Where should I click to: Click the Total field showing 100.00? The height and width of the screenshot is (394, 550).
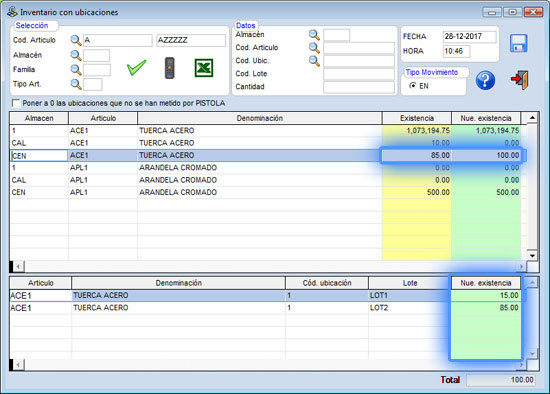coord(501,380)
